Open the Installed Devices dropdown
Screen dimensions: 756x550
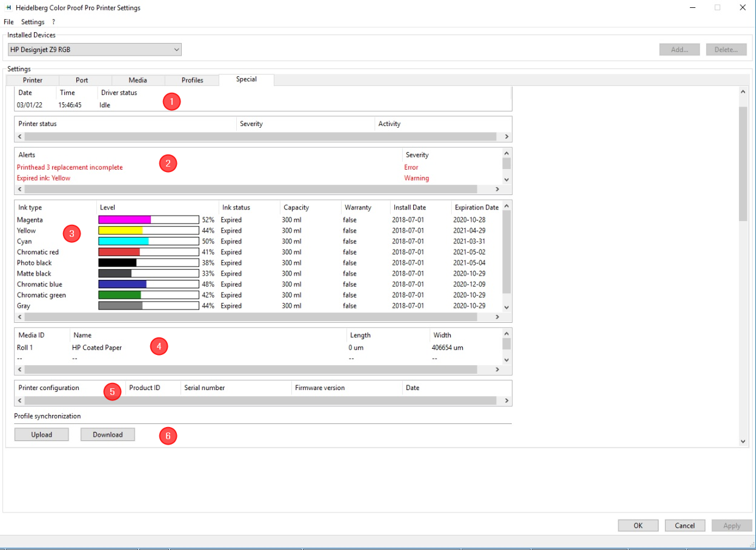(94, 50)
